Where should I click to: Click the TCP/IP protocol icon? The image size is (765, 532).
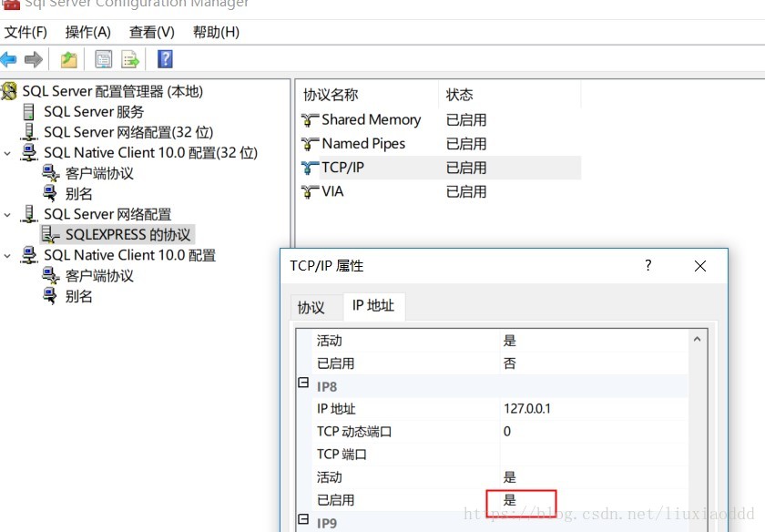(x=310, y=168)
